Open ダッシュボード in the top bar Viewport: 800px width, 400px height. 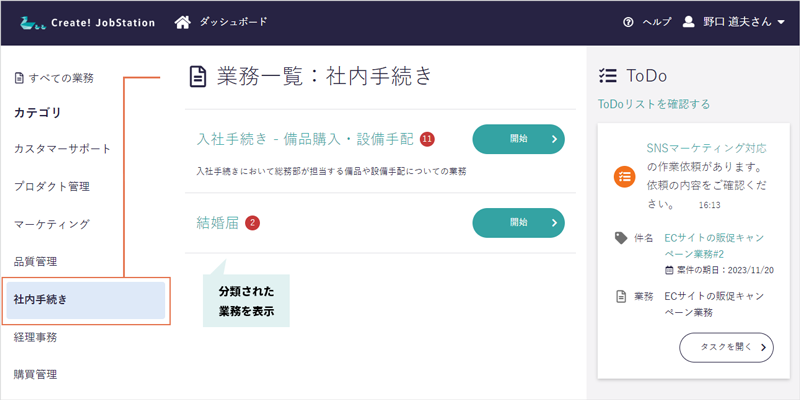[233, 22]
